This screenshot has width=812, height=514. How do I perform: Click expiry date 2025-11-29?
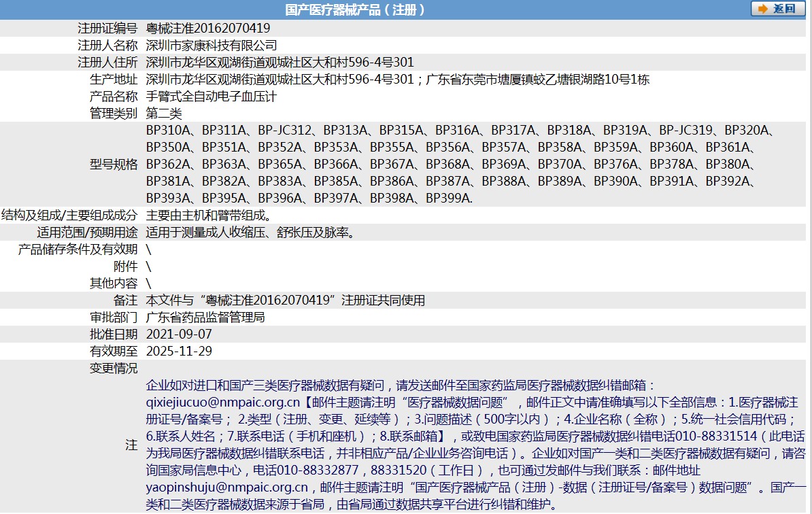click(179, 352)
